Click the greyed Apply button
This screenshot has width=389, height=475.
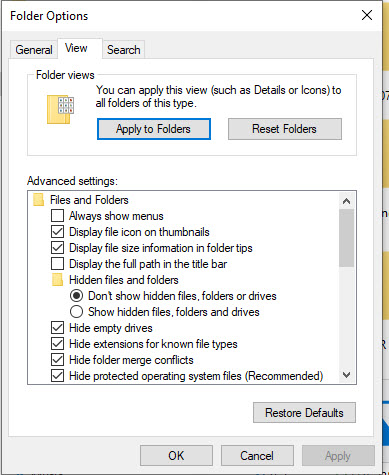pos(338,456)
